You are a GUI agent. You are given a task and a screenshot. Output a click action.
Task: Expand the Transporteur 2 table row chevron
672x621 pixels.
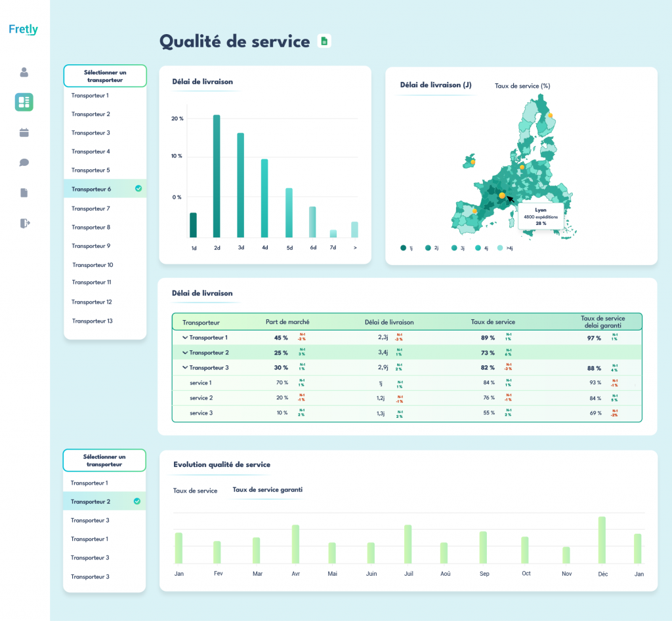click(185, 353)
